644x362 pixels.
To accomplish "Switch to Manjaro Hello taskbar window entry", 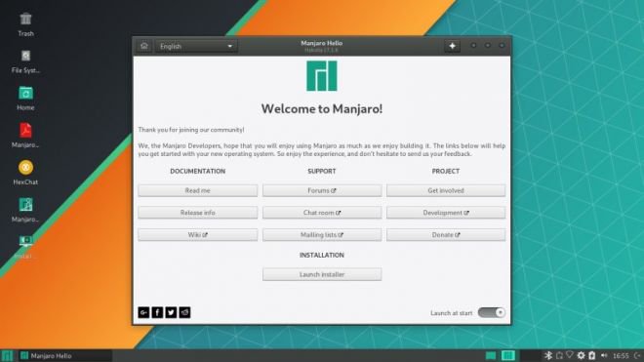I will coord(64,356).
